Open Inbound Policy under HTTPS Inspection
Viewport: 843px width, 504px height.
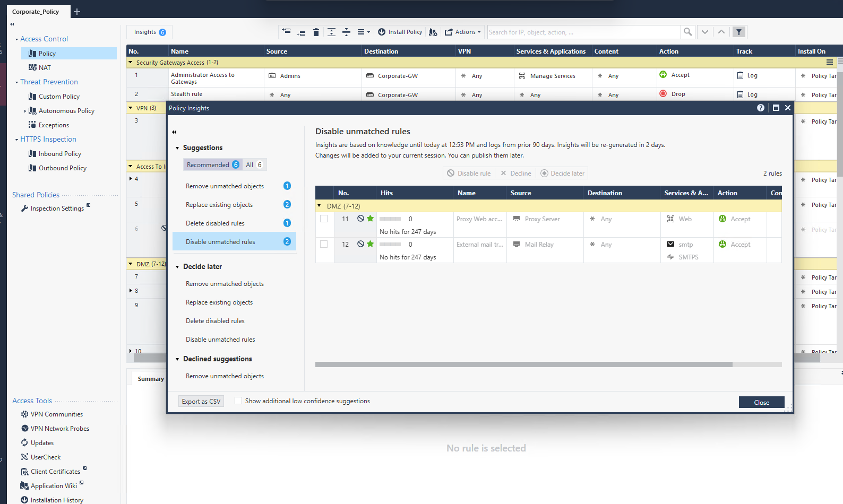coord(55,153)
